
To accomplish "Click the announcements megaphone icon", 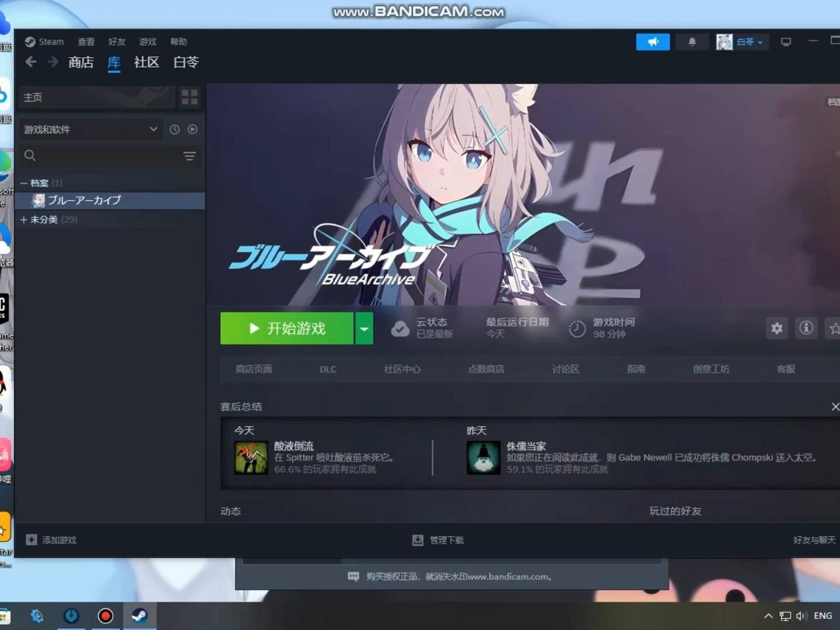I will [653, 42].
